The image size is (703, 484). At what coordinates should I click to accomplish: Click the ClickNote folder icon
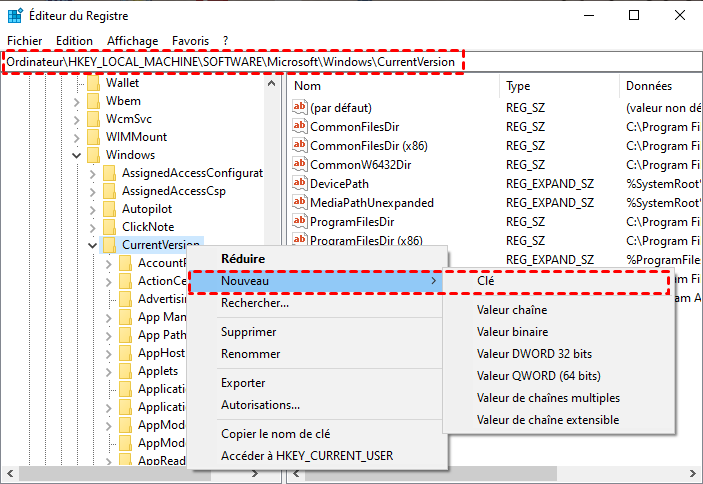pyautogui.click(x=109, y=227)
